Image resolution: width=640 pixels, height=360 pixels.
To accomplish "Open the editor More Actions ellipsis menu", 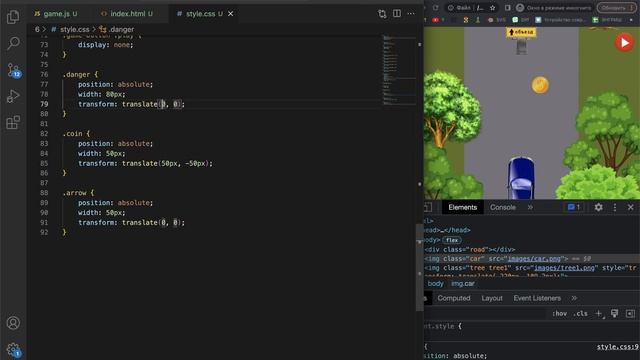I will click(411, 13).
